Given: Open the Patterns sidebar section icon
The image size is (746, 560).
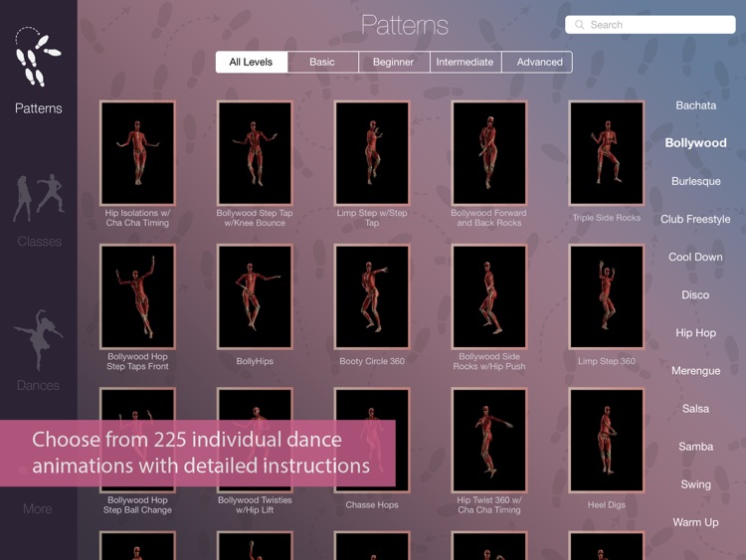Looking at the screenshot, I should click(x=38, y=57).
